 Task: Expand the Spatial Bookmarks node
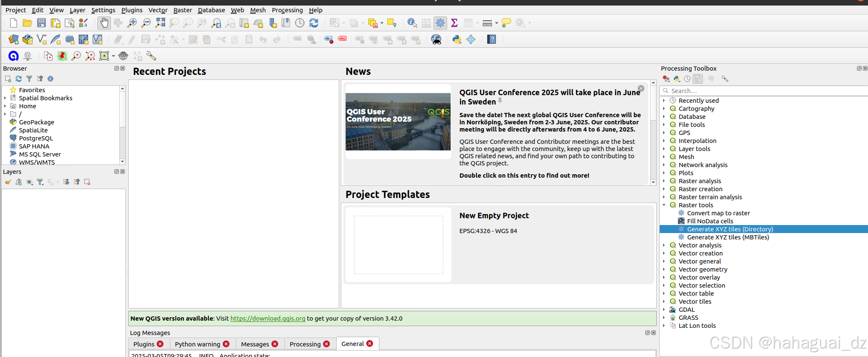tap(5, 98)
